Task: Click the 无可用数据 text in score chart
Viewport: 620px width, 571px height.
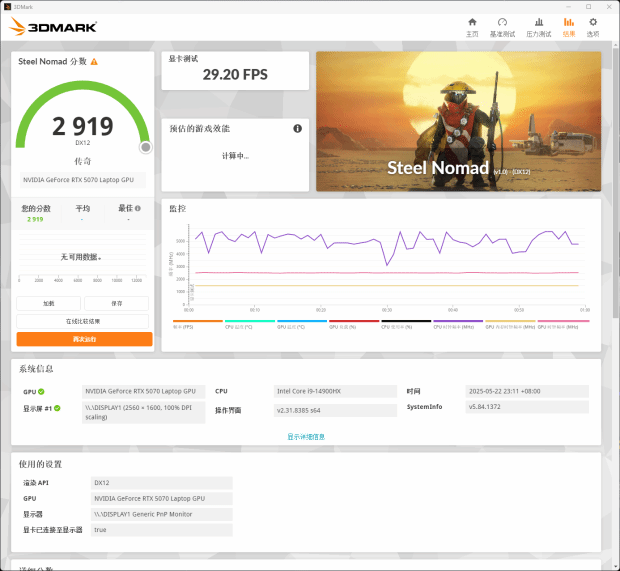Action: coord(81,257)
